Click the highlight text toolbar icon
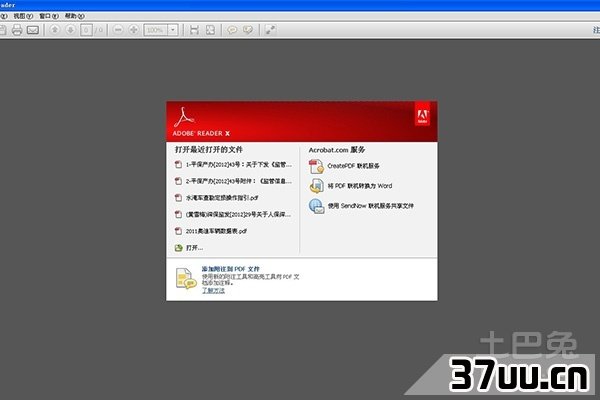 coord(248,30)
